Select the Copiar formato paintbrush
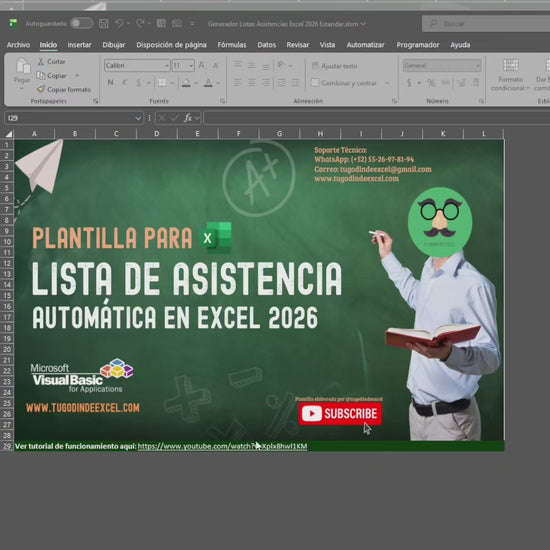The image size is (550, 550). click(x=64, y=89)
